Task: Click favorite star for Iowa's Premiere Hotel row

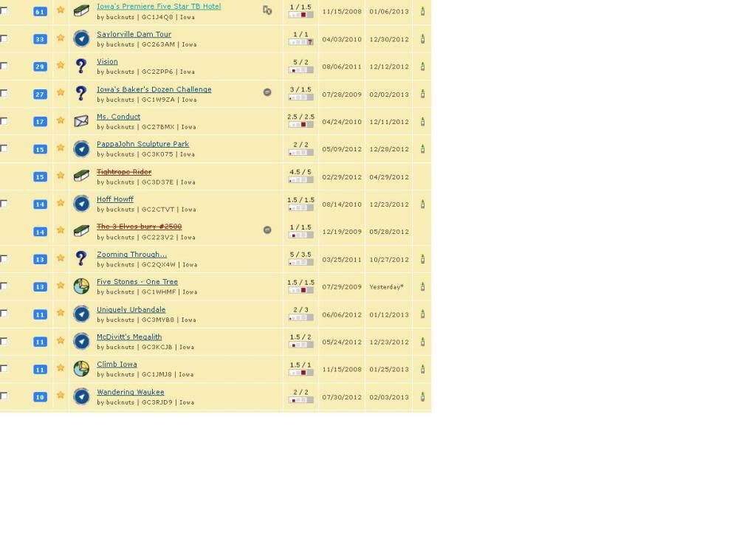Action: point(61,10)
